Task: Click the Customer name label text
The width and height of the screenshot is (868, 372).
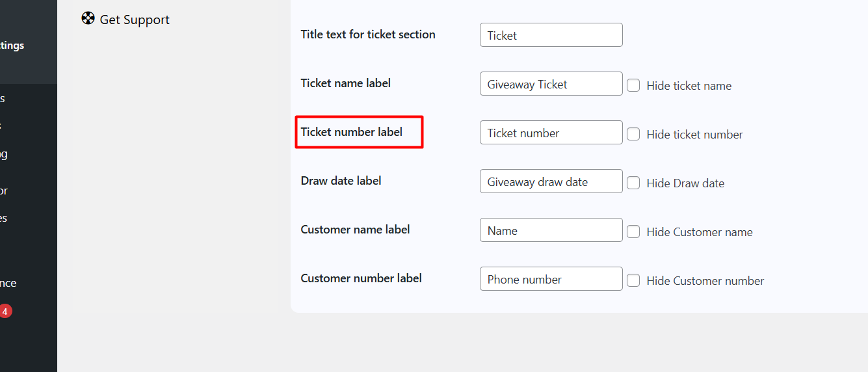Action: (x=355, y=230)
